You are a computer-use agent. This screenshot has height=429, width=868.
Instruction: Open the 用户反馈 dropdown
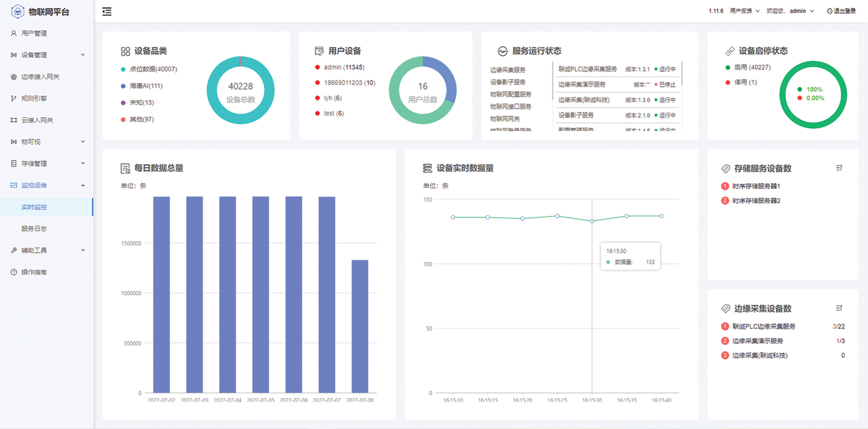click(x=744, y=11)
